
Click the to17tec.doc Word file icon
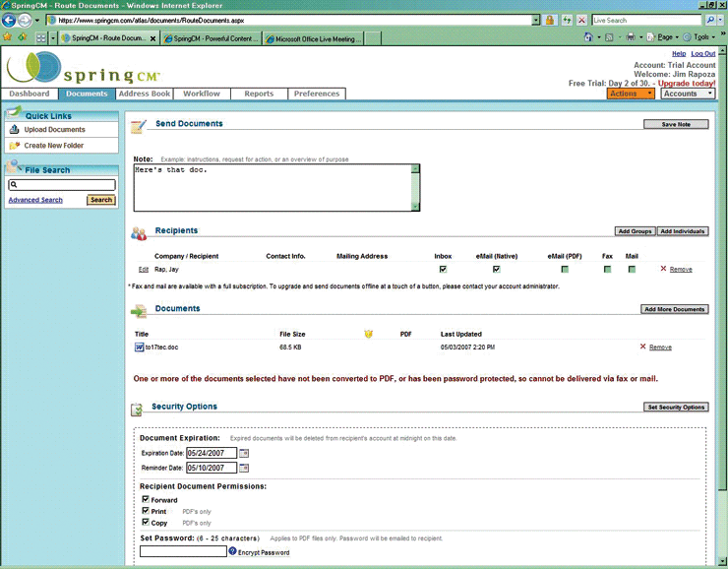click(x=139, y=348)
